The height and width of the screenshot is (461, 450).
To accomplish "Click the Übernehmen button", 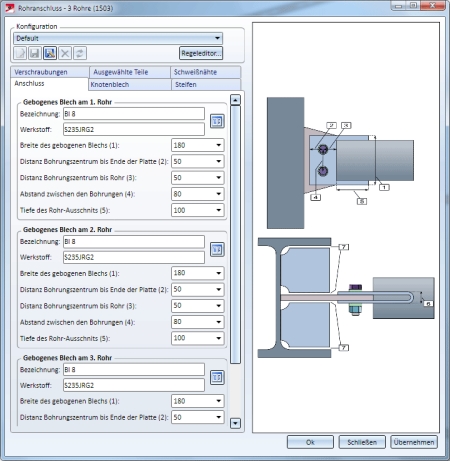I will pos(414,442).
